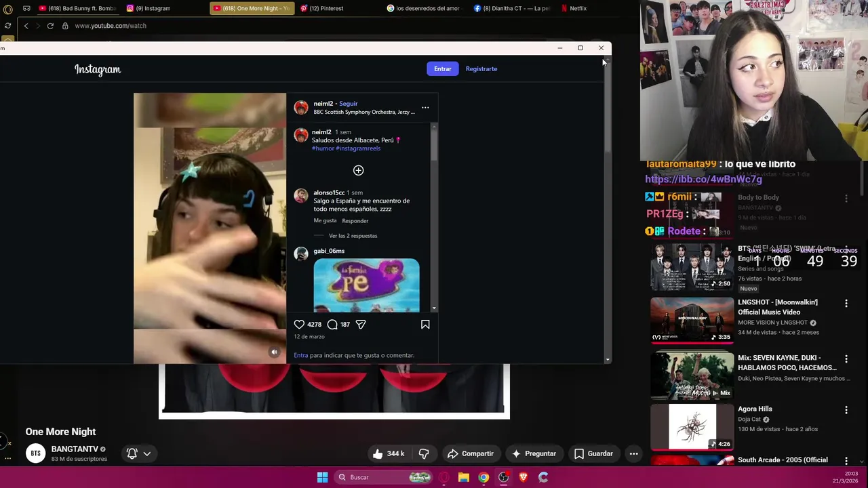Load more comments with the plus circle
Image resolution: width=868 pixels, height=488 pixels.
coord(358,170)
